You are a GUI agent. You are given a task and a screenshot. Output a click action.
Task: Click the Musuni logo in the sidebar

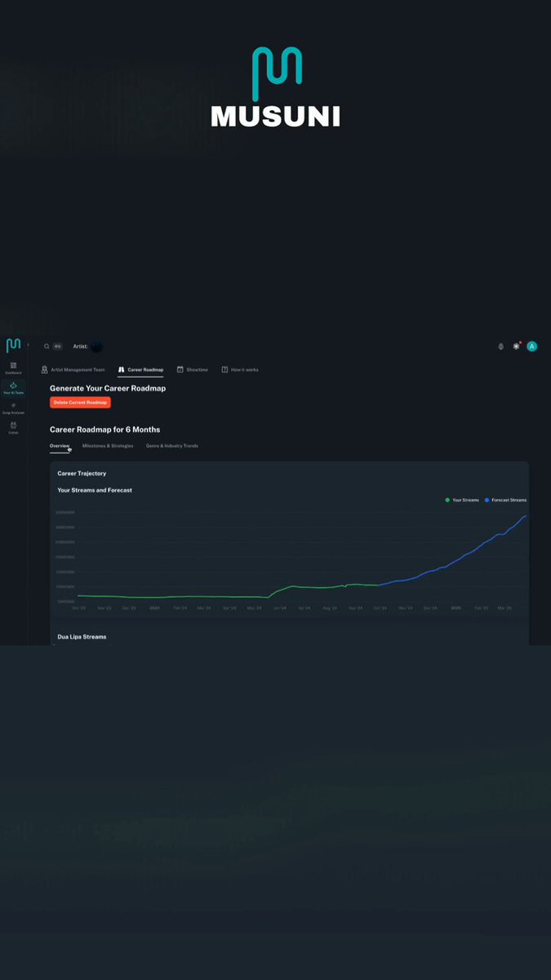(x=13, y=345)
